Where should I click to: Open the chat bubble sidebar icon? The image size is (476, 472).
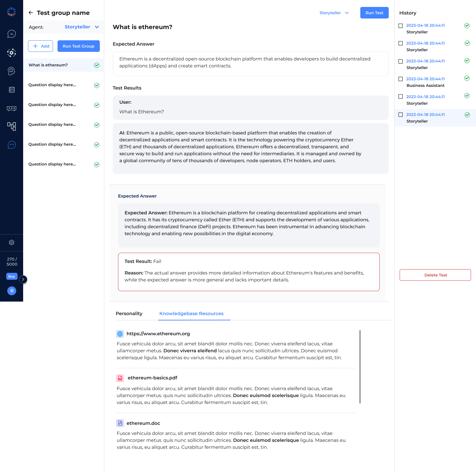pos(12,34)
